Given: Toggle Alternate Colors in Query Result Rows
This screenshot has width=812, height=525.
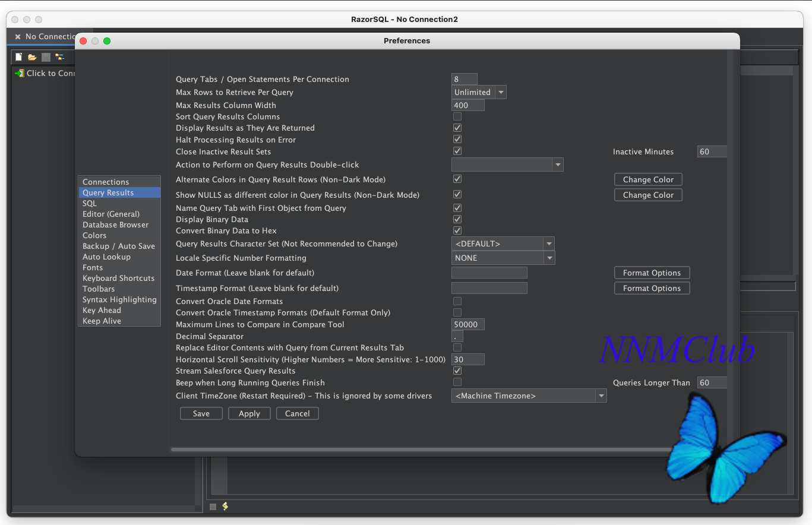Looking at the screenshot, I should click(457, 179).
